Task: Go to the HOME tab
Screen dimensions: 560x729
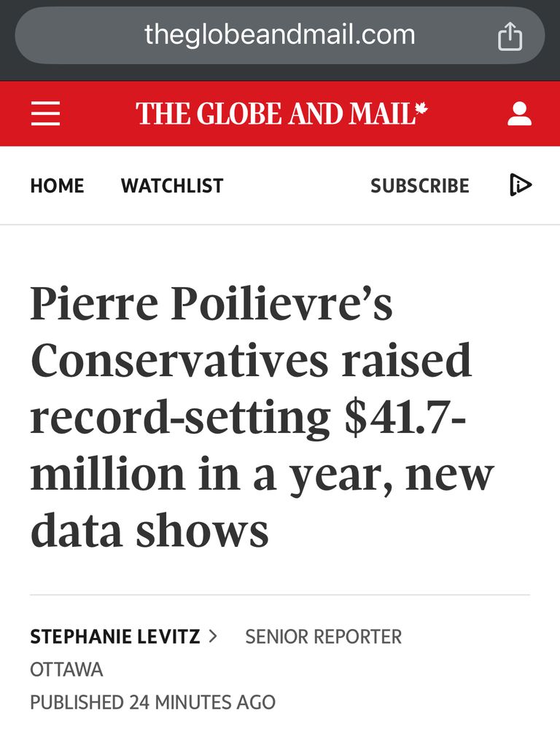Action: 57,185
